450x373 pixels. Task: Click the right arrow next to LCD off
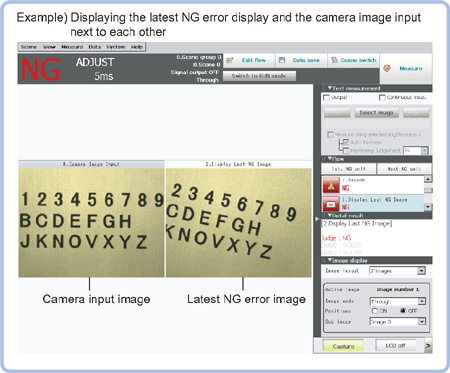428,346
